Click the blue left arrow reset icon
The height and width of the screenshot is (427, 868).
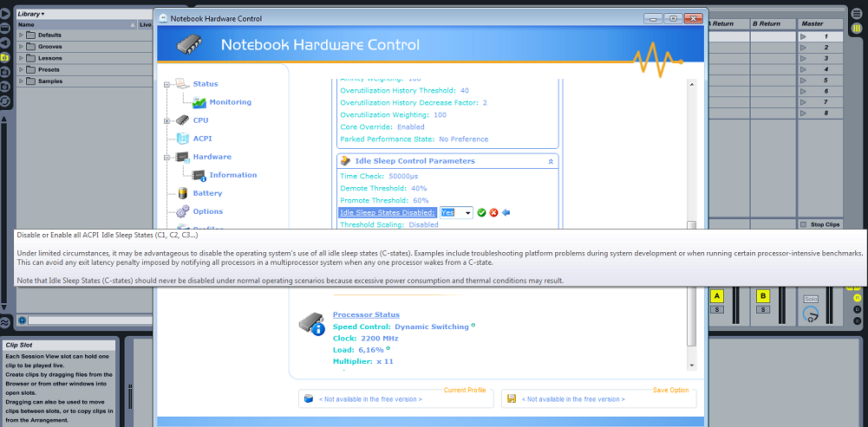(506, 213)
